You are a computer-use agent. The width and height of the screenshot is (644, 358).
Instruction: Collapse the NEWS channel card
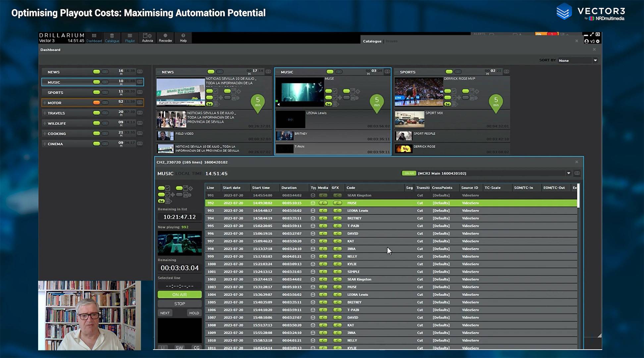pyautogui.click(x=159, y=72)
